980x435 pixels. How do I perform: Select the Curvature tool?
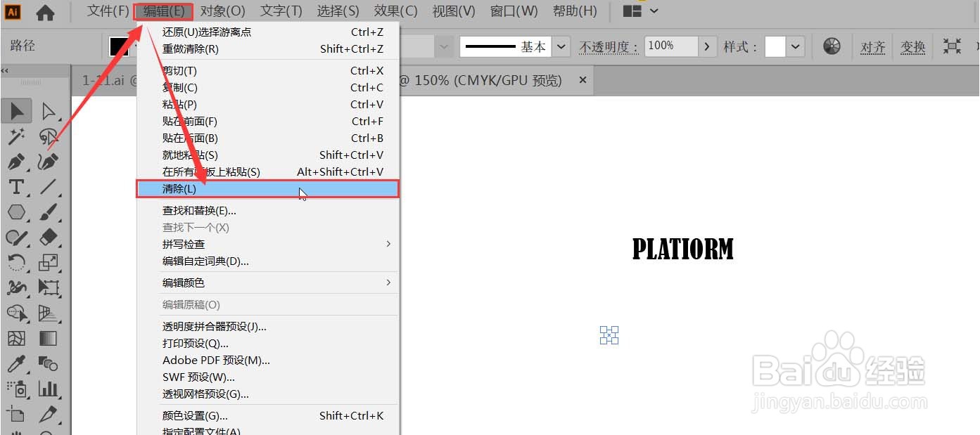point(48,162)
